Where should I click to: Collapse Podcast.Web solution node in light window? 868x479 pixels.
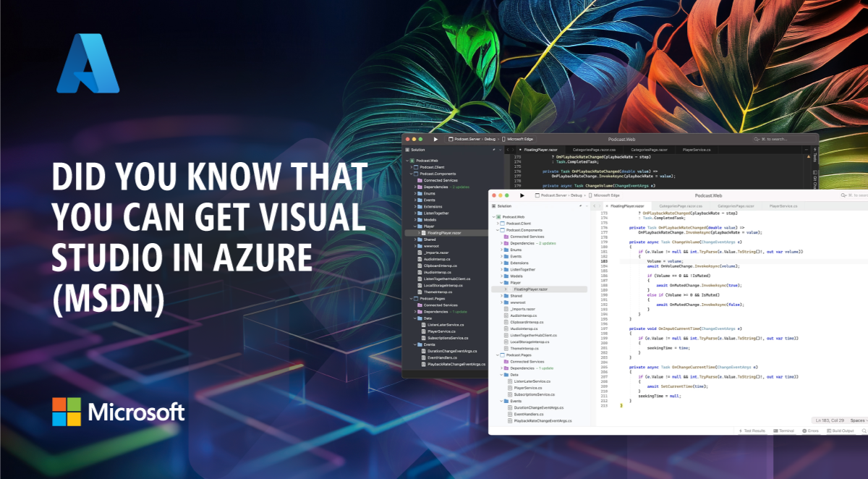pos(493,217)
